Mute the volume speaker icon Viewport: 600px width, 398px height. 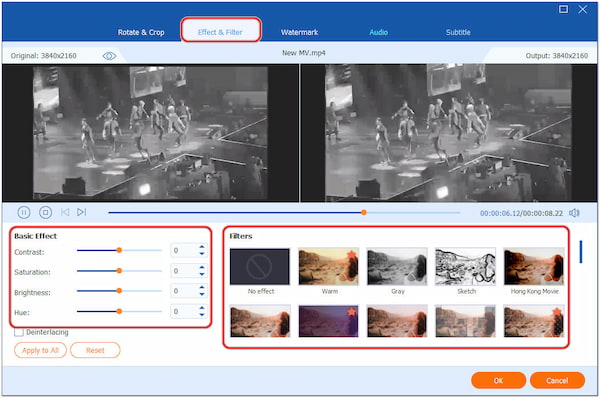[574, 213]
